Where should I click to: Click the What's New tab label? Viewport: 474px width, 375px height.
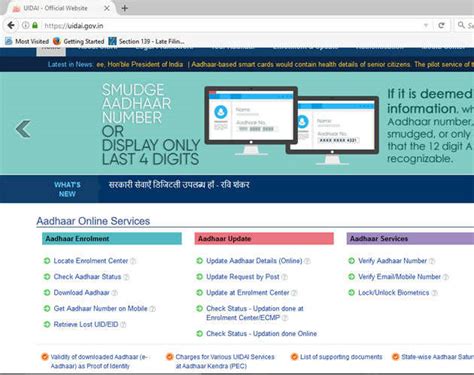(67, 189)
